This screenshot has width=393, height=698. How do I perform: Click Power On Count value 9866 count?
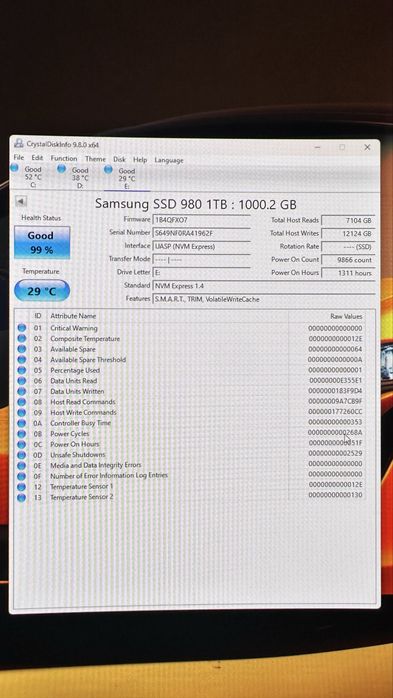(x=348, y=260)
